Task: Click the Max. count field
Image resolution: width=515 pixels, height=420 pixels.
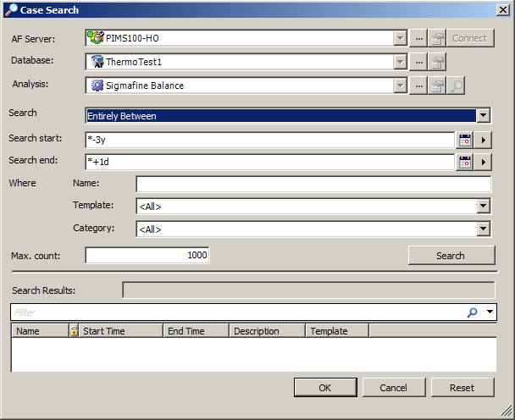Action: [147, 255]
